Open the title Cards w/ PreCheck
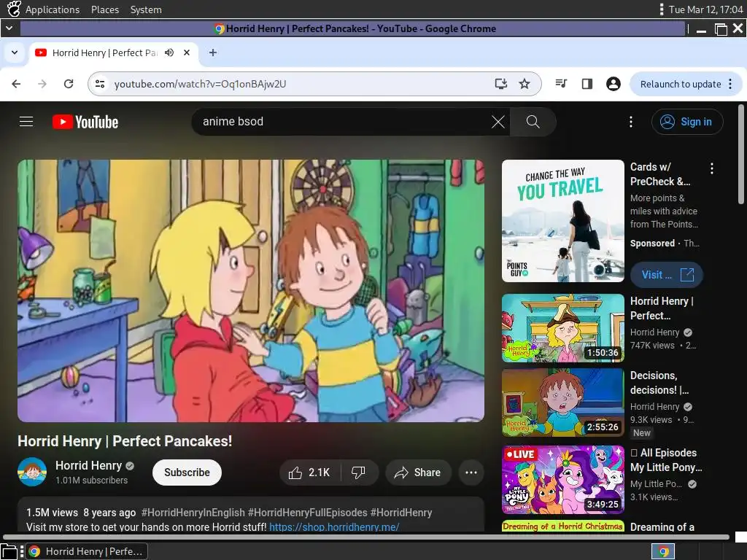Image resolution: width=747 pixels, height=560 pixels. 659,174
